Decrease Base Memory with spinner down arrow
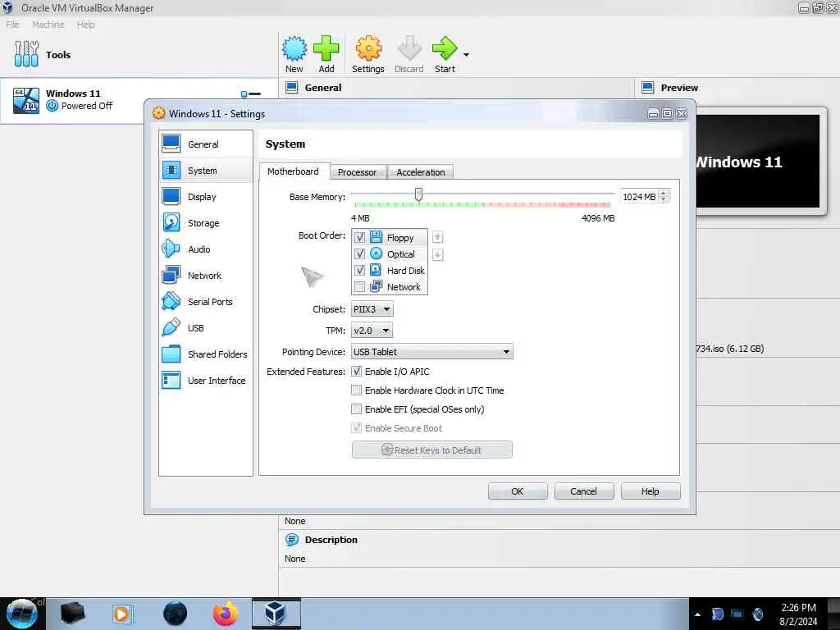This screenshot has width=840, height=630. 664,200
